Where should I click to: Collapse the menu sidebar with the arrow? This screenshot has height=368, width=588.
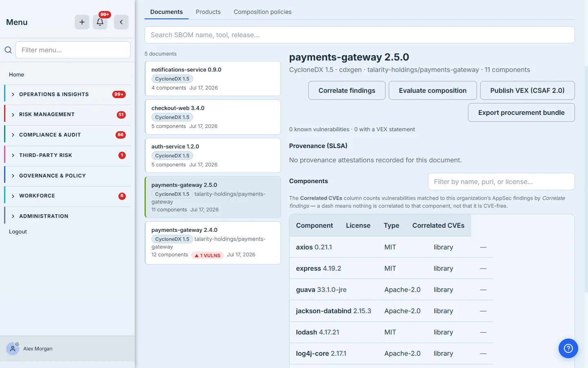[x=121, y=22]
